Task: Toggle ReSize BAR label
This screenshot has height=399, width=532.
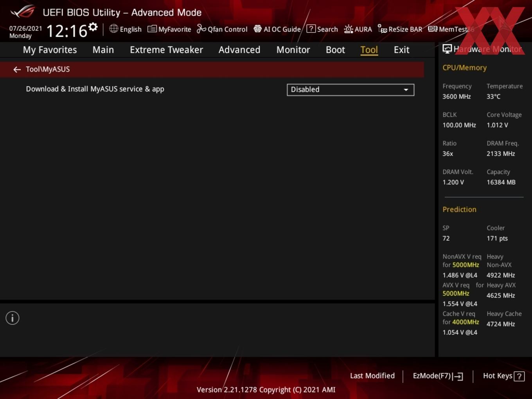Action: point(405,29)
